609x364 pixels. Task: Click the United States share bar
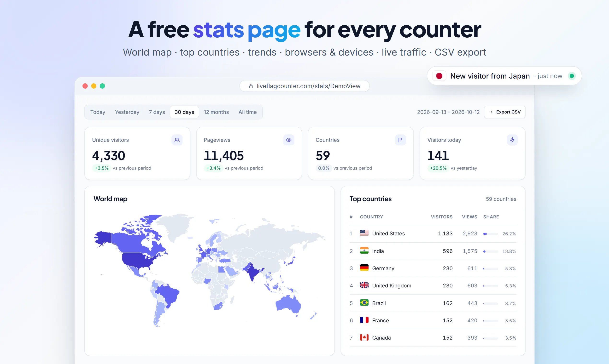[x=490, y=234]
